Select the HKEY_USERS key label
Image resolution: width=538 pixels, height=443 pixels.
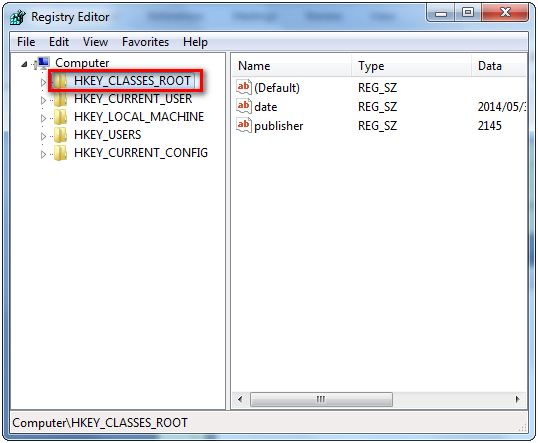coord(107,135)
